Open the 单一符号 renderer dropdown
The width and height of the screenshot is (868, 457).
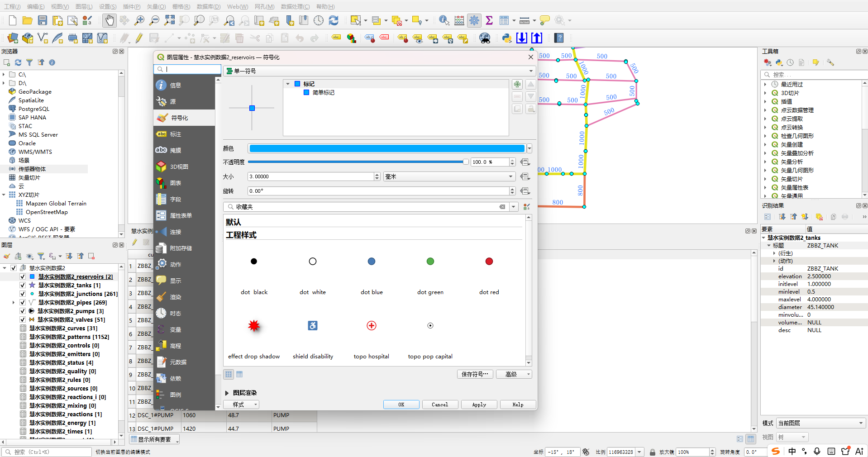380,71
